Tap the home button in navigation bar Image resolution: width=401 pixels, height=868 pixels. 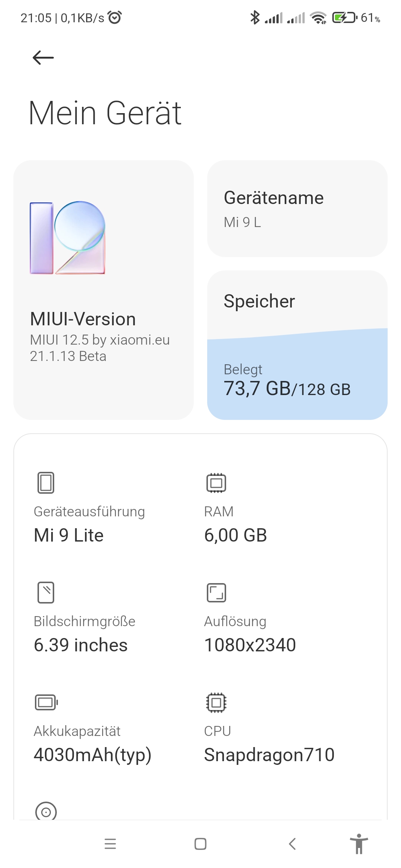tap(200, 844)
